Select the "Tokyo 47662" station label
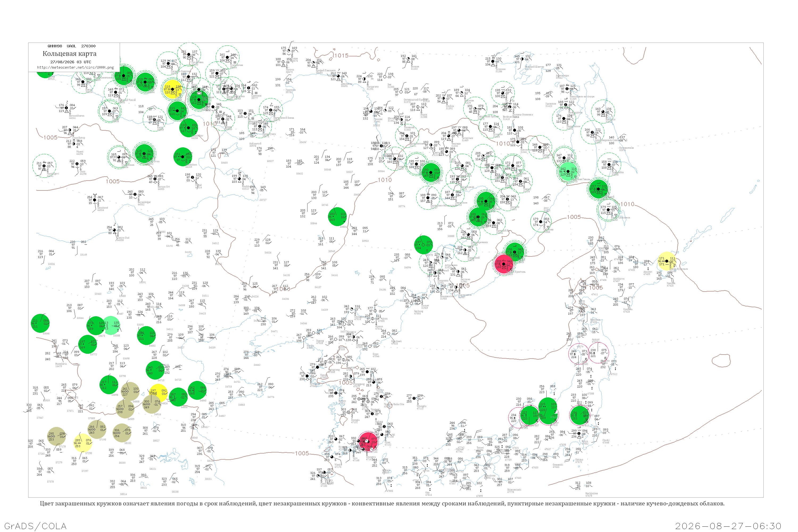798x532 pixels. coord(585,442)
